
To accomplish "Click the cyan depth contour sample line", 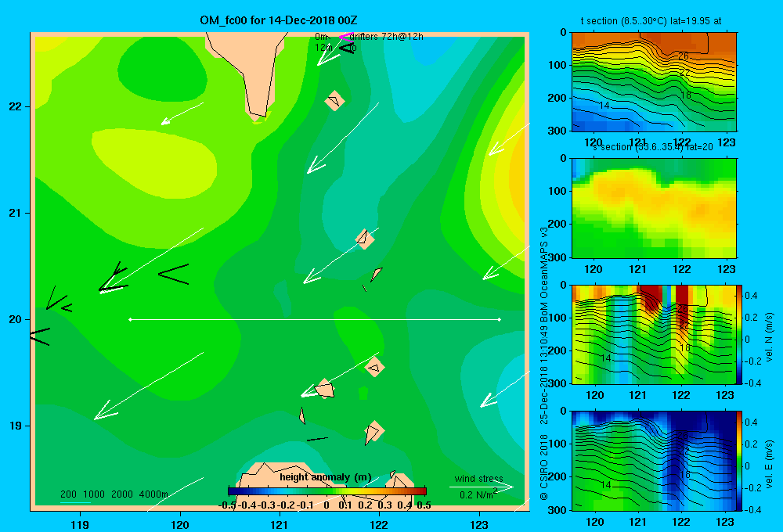I will [75, 502].
